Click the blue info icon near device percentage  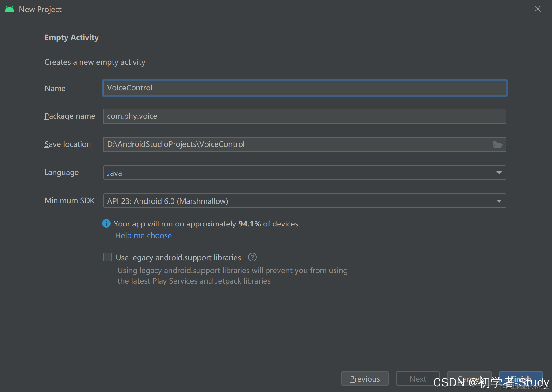click(106, 223)
